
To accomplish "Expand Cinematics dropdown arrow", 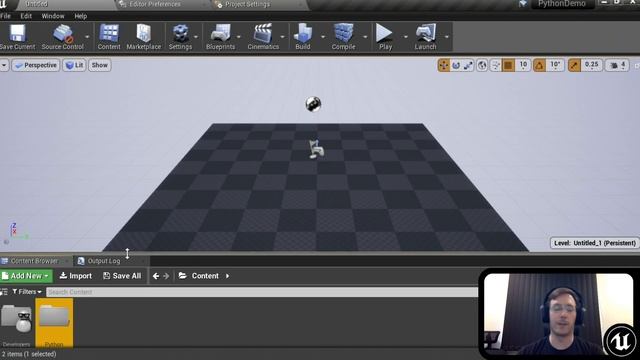I will point(282,37).
